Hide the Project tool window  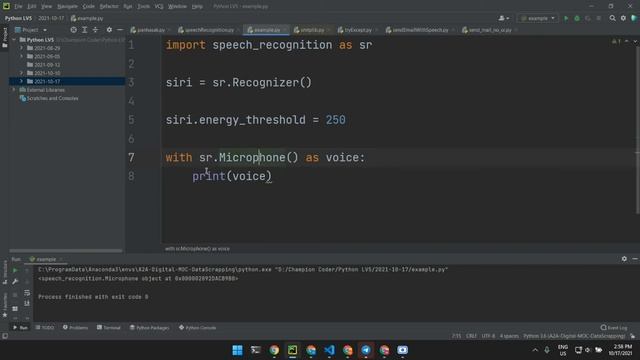tap(120, 30)
